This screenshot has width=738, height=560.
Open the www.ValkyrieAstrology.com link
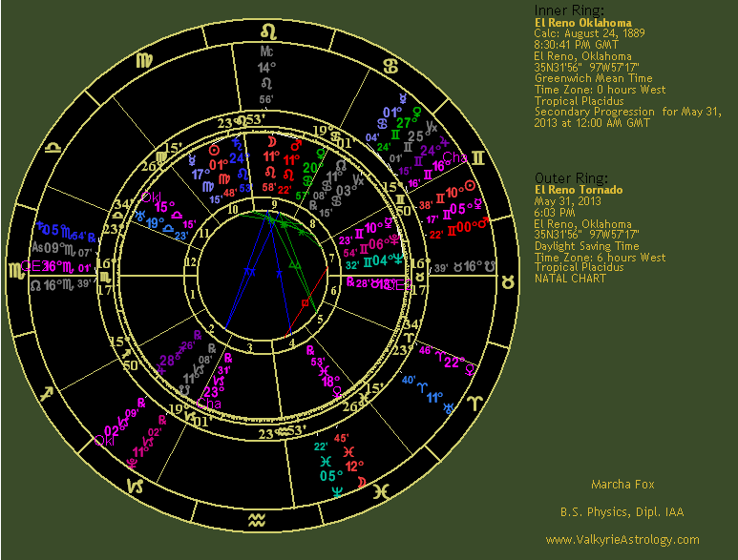coord(622,540)
